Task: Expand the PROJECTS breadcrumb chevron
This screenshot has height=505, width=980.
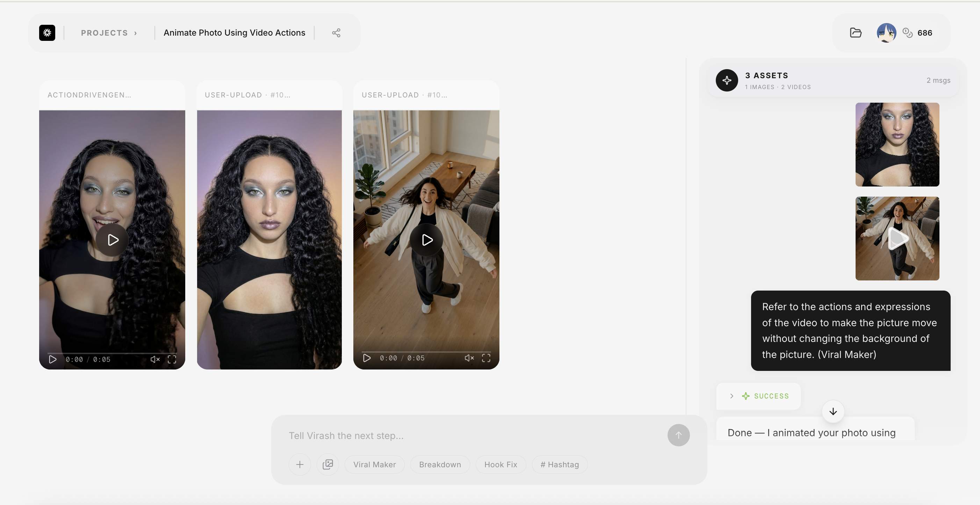Action: [x=136, y=33]
